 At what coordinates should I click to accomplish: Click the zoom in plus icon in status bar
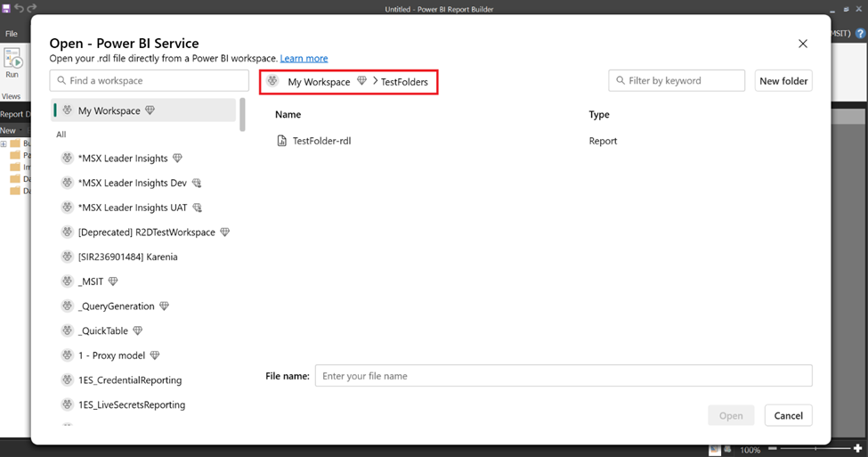(858, 448)
